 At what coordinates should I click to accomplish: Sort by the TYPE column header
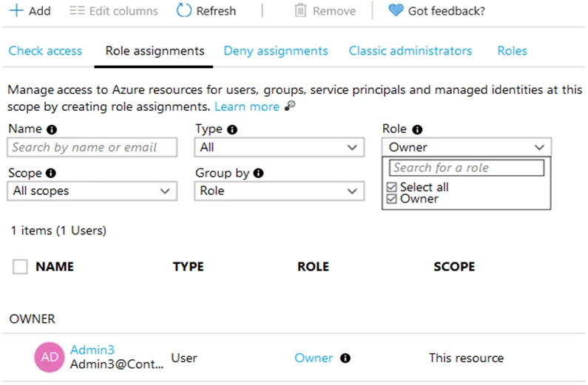coord(189,267)
